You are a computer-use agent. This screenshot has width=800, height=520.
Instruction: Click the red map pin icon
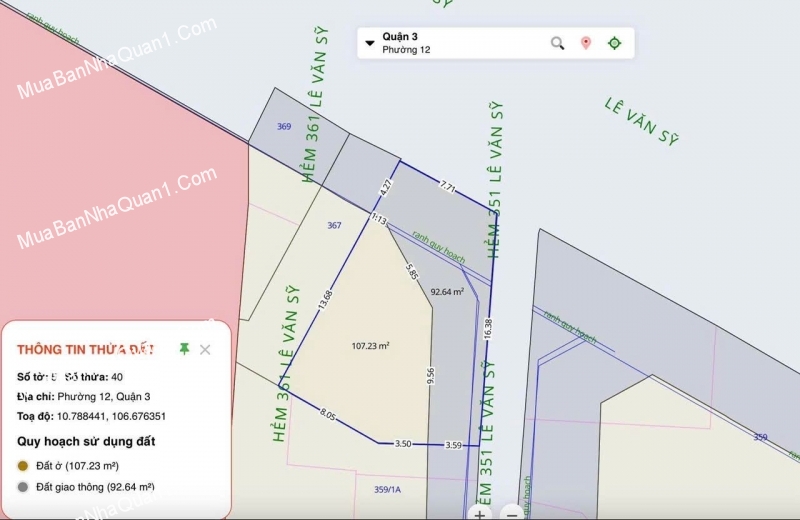pyautogui.click(x=586, y=43)
